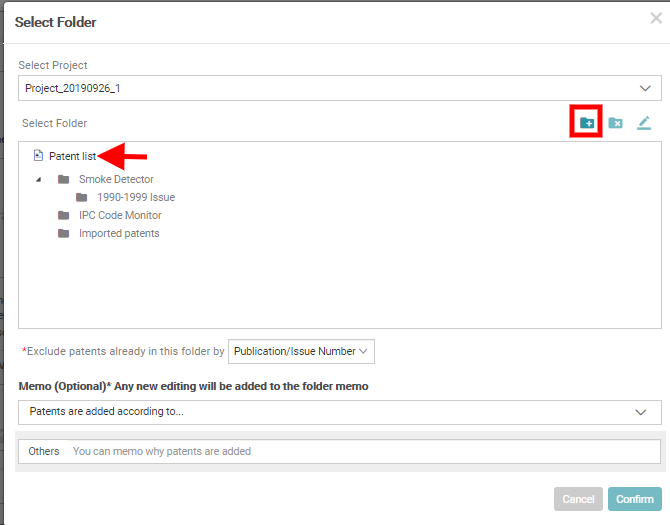Screen dimensions: 670x525
Task: Select the Patent list root item
Action: 72,156
